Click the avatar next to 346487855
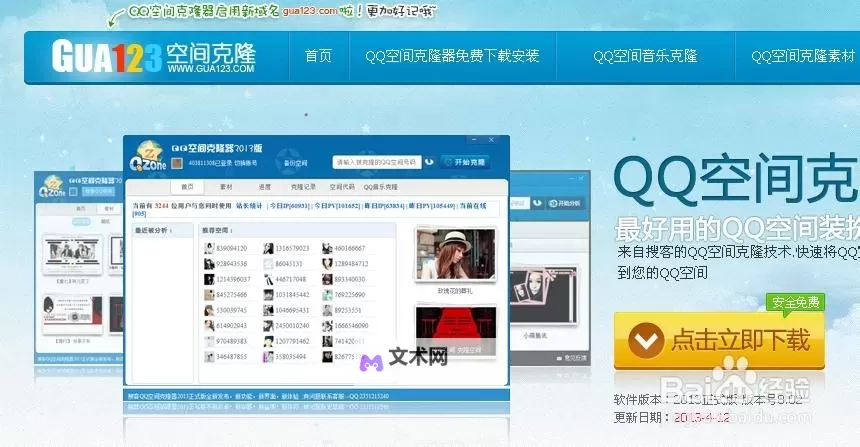 tap(209, 357)
